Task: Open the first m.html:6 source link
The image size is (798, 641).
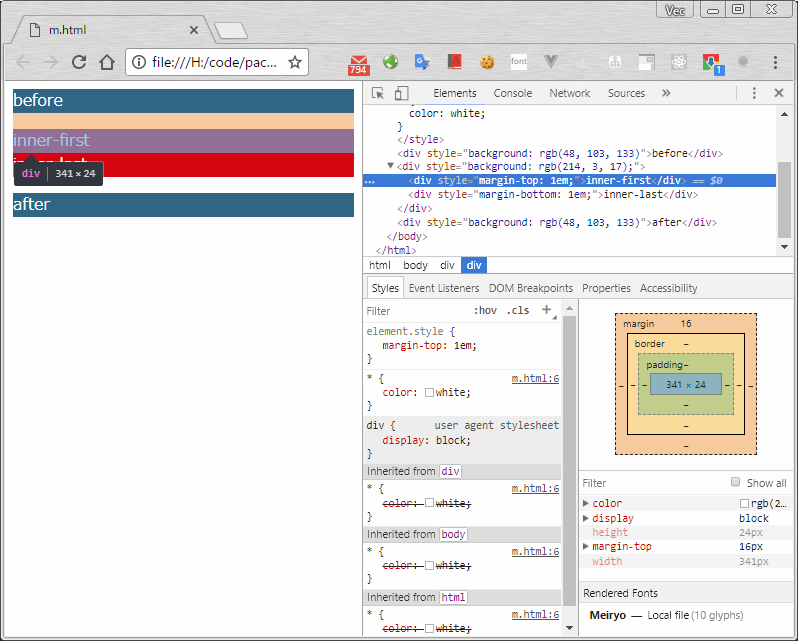Action: click(x=535, y=378)
